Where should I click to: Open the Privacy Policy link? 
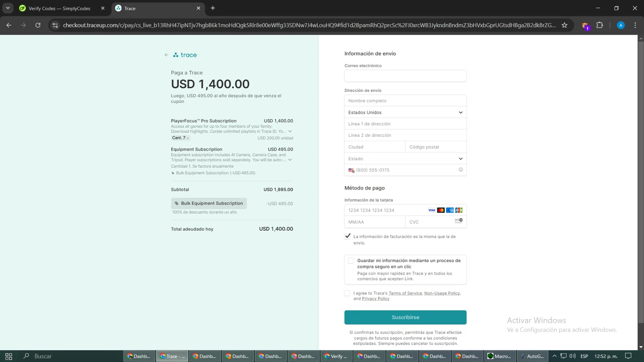376,299
